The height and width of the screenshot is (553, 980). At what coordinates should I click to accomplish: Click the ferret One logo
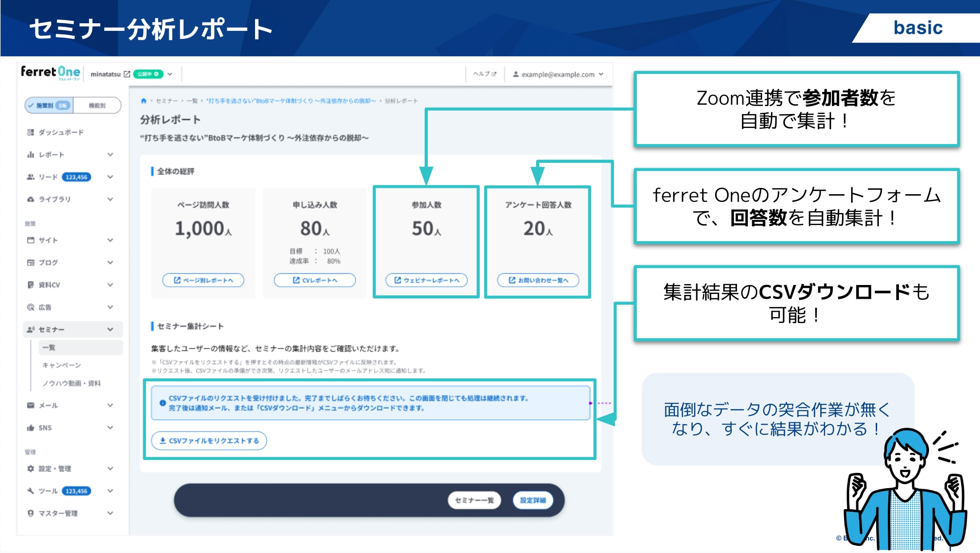click(50, 72)
